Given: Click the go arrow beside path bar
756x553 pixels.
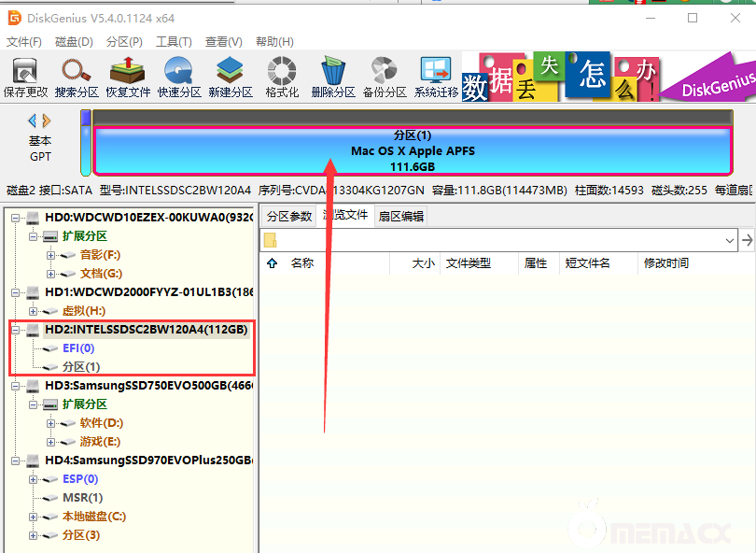Looking at the screenshot, I should tap(747, 240).
